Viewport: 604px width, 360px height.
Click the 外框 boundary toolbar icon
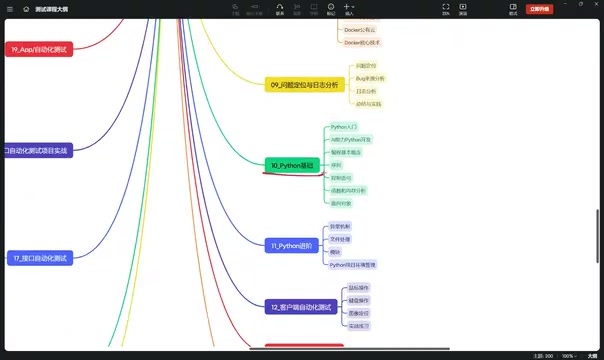[x=314, y=9]
